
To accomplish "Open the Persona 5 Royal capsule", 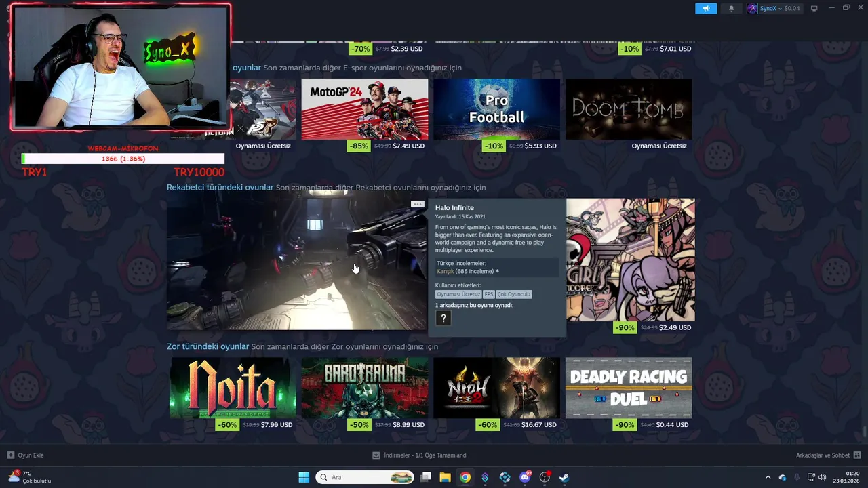I will click(x=264, y=108).
